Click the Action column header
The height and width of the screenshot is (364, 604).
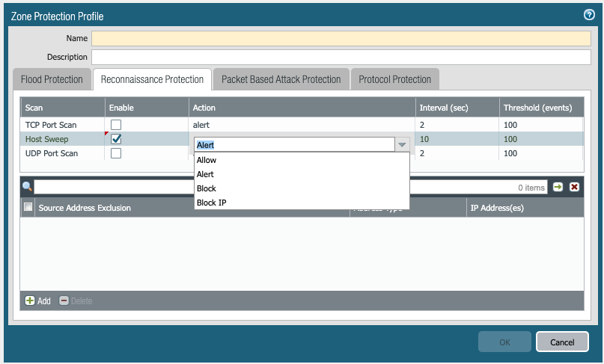(x=302, y=108)
